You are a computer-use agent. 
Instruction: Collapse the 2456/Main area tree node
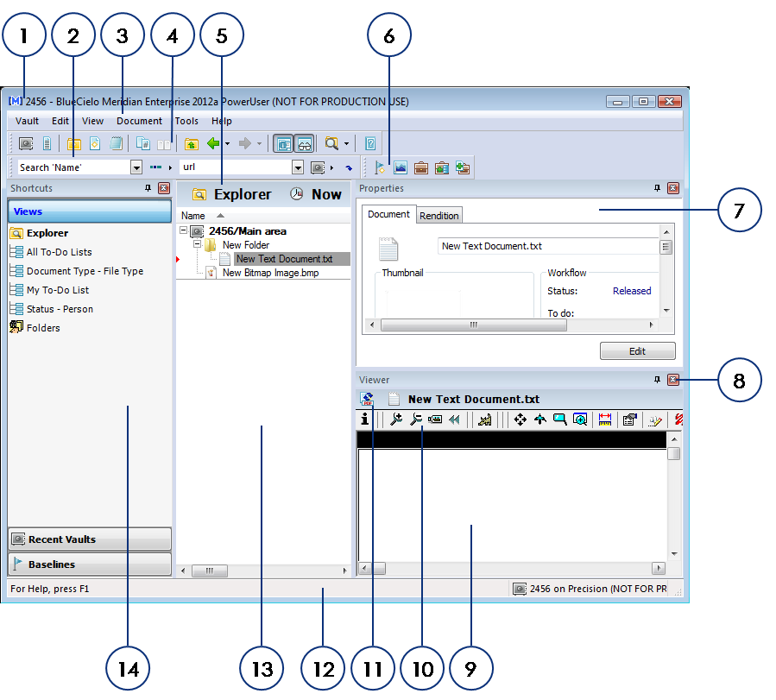click(x=183, y=230)
